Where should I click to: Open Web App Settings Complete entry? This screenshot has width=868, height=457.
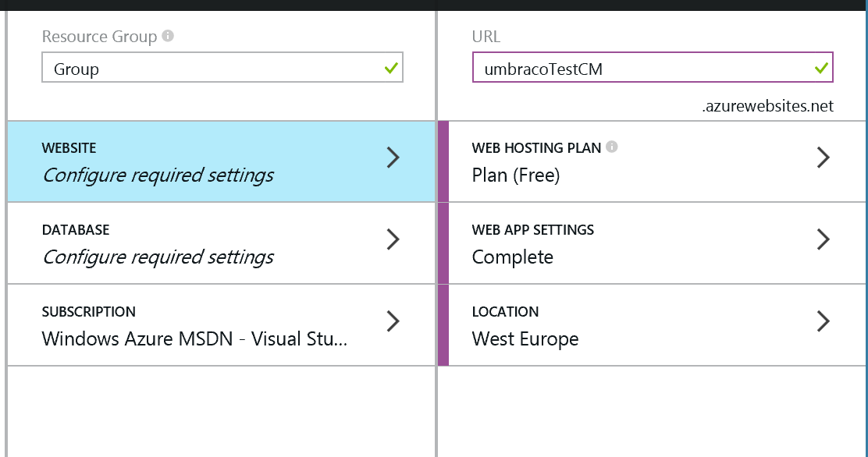pyautogui.click(x=657, y=243)
